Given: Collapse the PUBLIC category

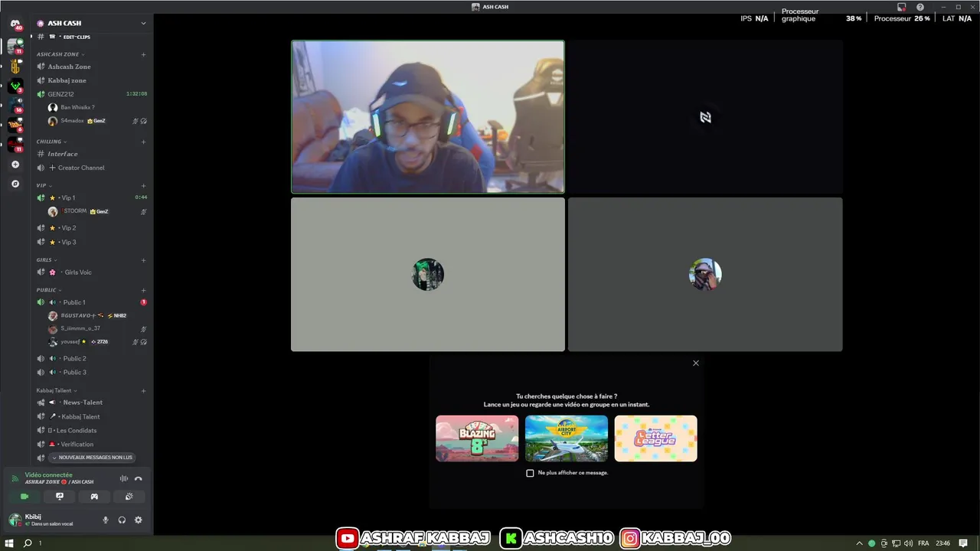Looking at the screenshot, I should (48, 290).
